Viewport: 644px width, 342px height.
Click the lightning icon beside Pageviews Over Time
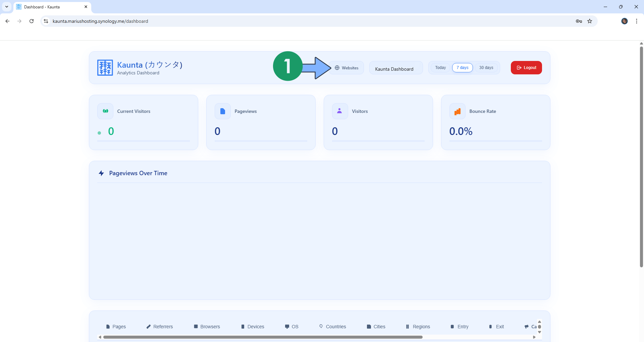click(101, 173)
